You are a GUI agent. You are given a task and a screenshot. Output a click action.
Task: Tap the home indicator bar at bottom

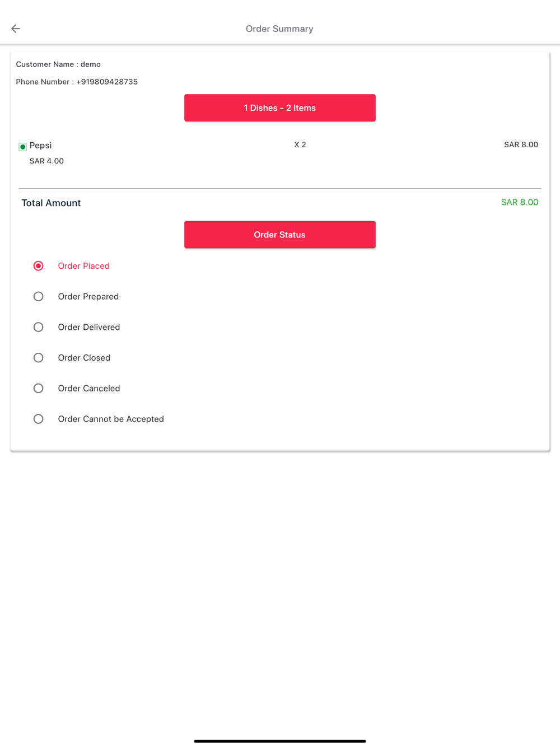pyautogui.click(x=279, y=741)
